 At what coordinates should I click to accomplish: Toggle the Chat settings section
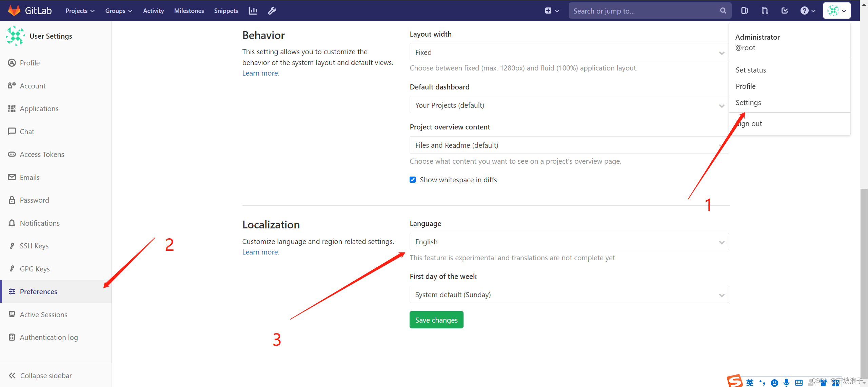tap(27, 131)
